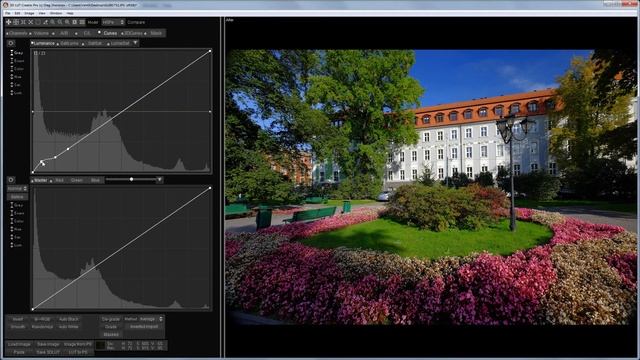Open the File menu
The width and height of the screenshot is (640, 360).
click(8, 13)
